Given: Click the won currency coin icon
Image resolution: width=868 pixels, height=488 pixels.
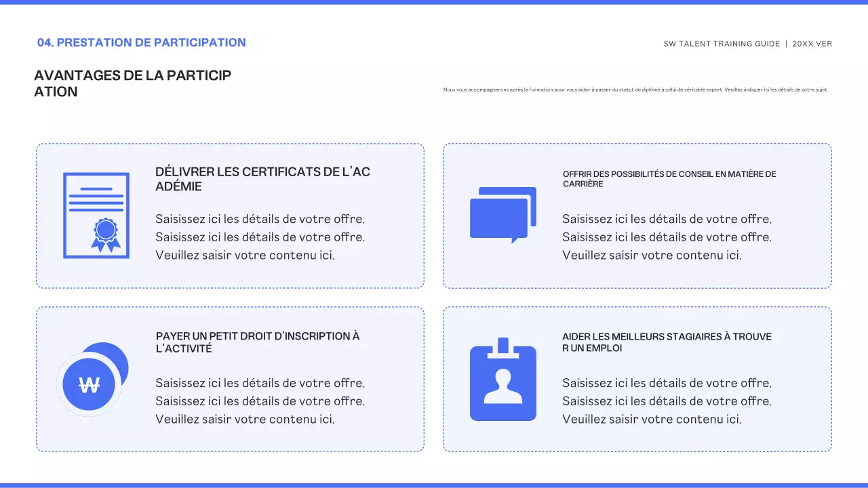Looking at the screenshot, I should click(90, 383).
